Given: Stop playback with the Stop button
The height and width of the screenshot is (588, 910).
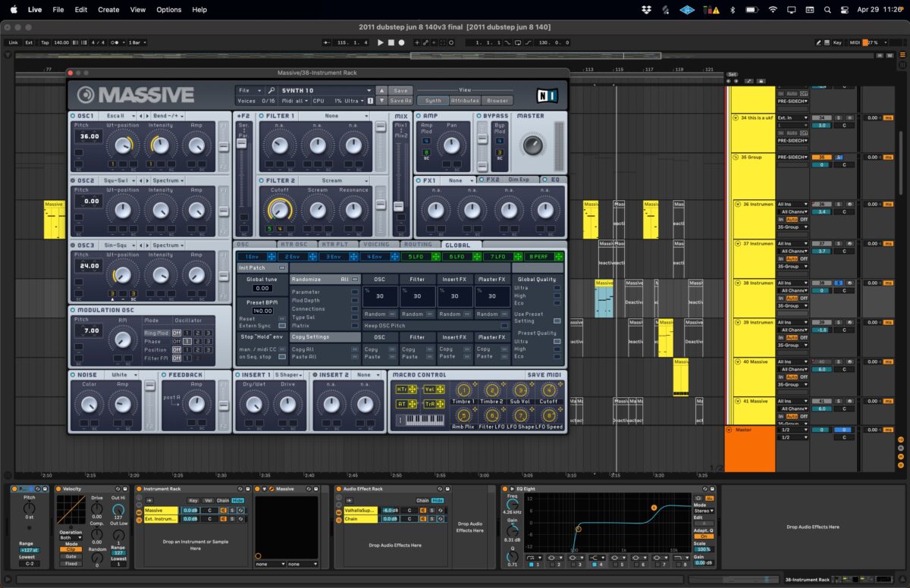Looking at the screenshot, I should click(x=391, y=42).
